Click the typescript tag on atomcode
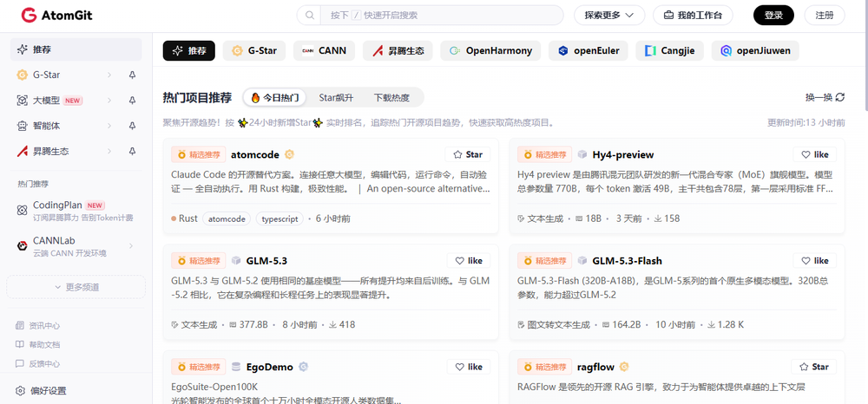 [x=280, y=218]
